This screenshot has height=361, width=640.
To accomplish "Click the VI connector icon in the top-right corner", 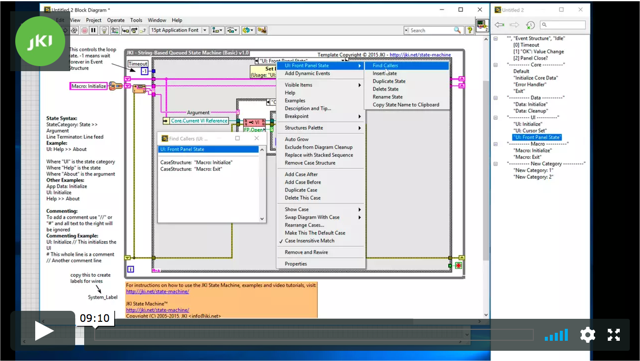I will click(482, 25).
